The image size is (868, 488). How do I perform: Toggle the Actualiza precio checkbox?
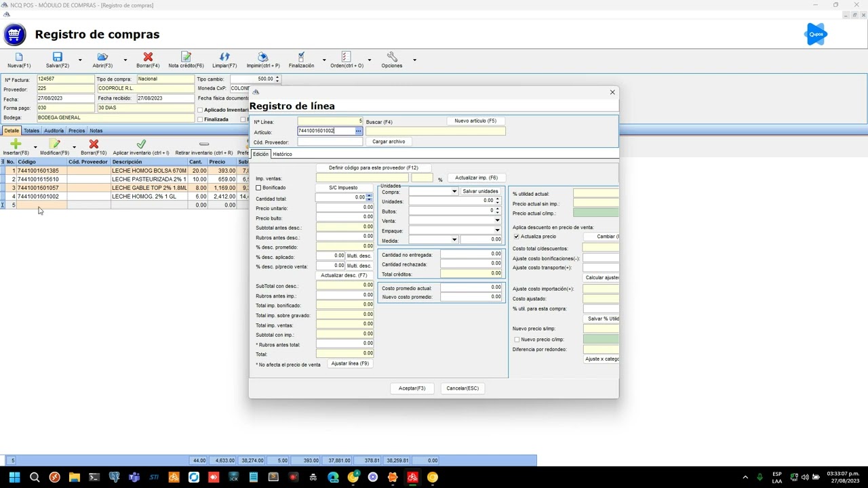click(517, 237)
